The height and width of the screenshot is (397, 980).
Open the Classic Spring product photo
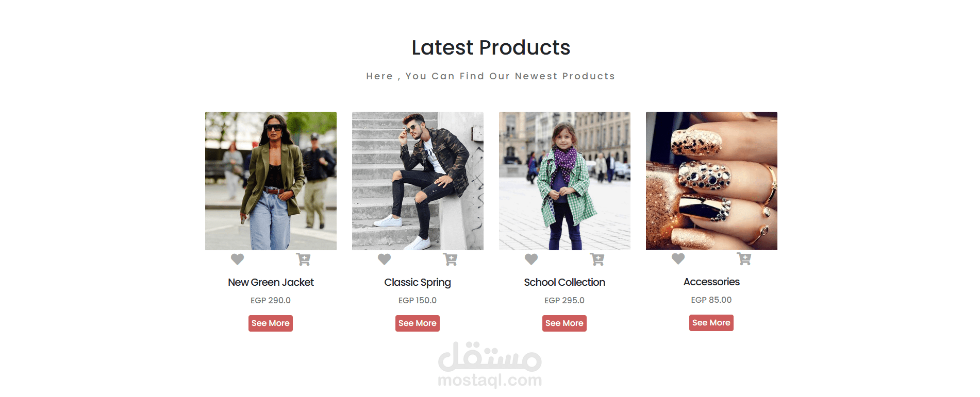pyautogui.click(x=418, y=181)
